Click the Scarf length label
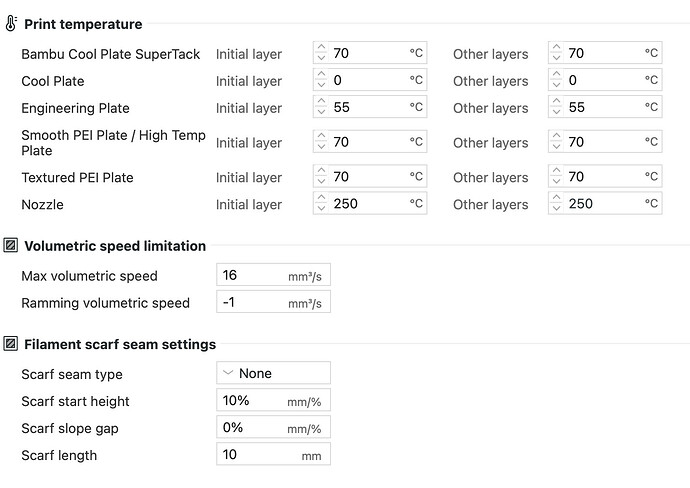The image size is (690, 488). (59, 455)
